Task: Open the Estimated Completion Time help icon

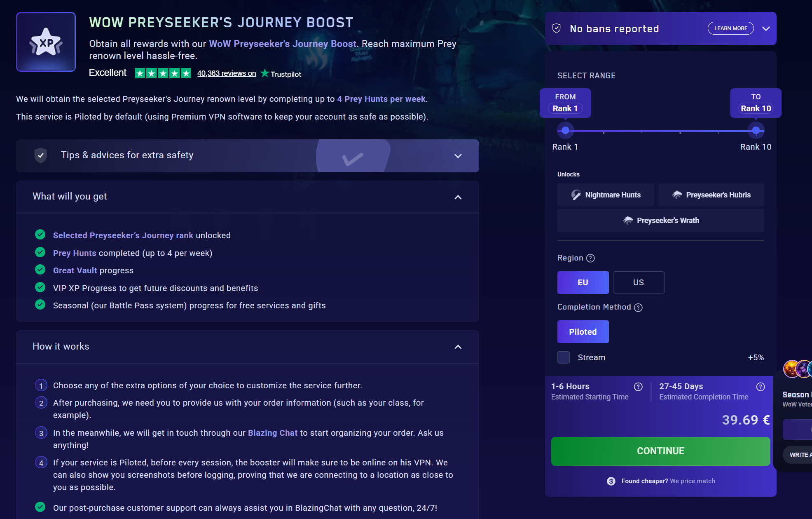Action: (761, 387)
